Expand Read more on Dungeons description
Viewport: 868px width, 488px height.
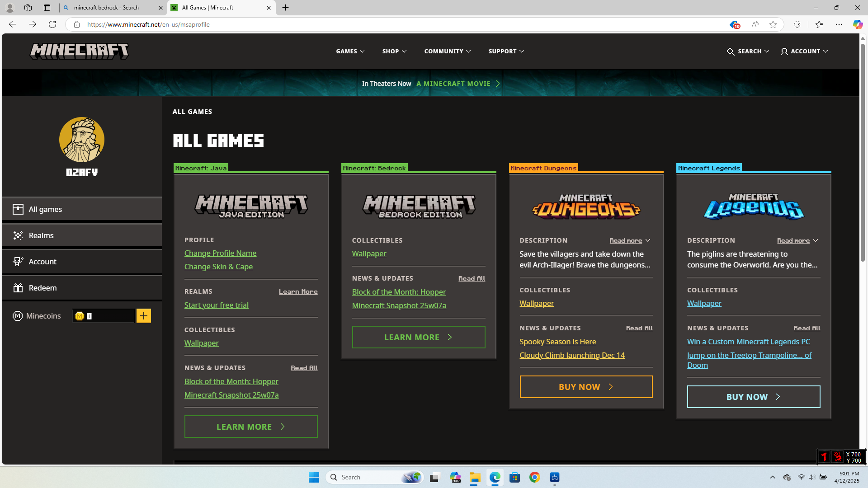pyautogui.click(x=630, y=241)
